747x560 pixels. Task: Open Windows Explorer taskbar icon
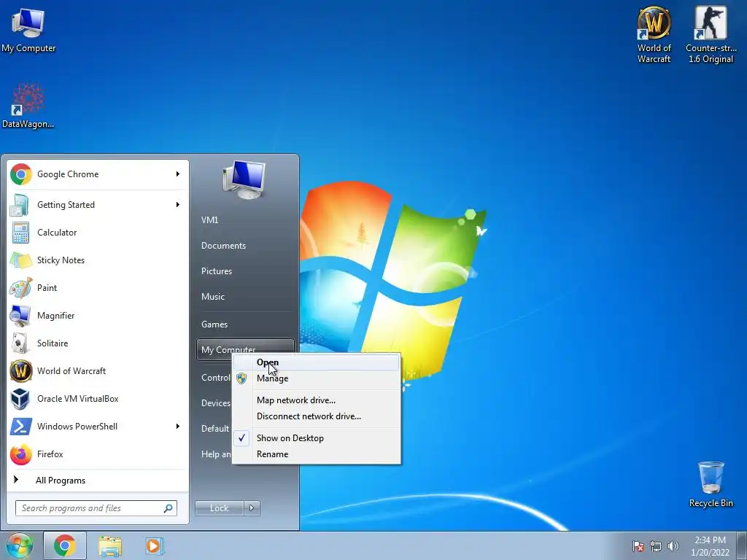[x=110, y=545]
